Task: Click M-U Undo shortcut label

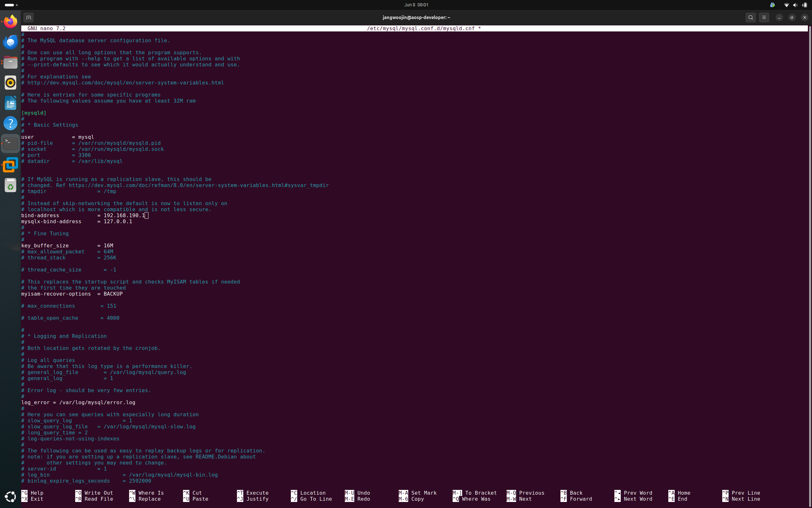Action: (357, 493)
